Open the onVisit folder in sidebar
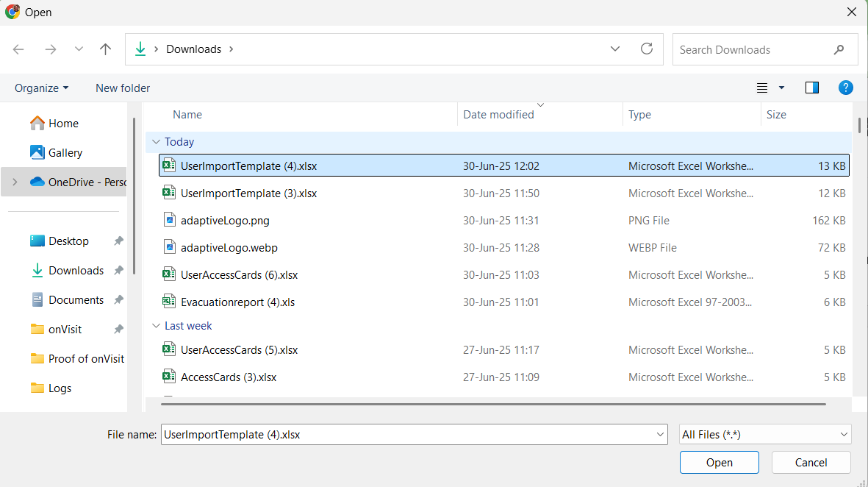 (56, 329)
